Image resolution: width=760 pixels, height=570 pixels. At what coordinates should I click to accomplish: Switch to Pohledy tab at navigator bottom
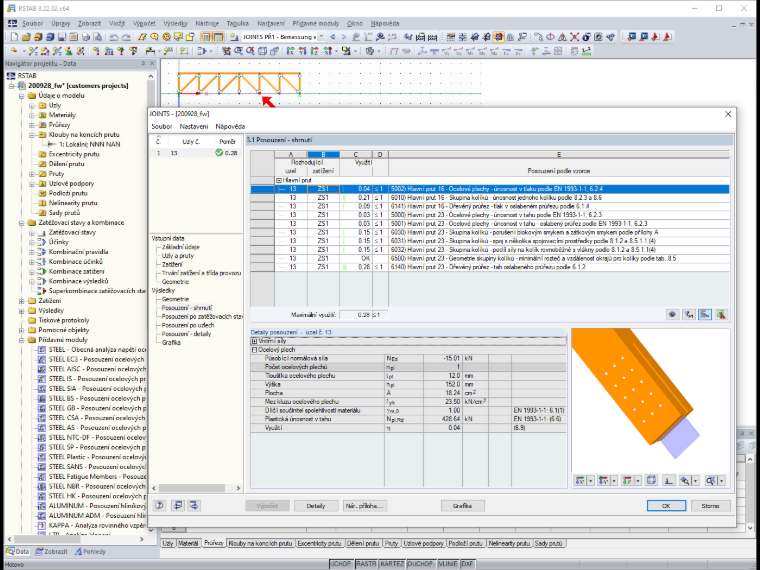[x=90, y=552]
